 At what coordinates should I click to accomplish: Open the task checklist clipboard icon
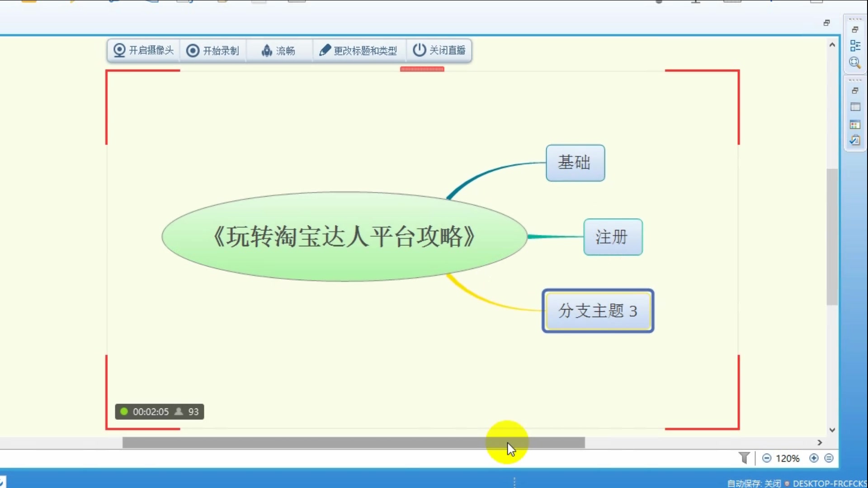pyautogui.click(x=855, y=141)
